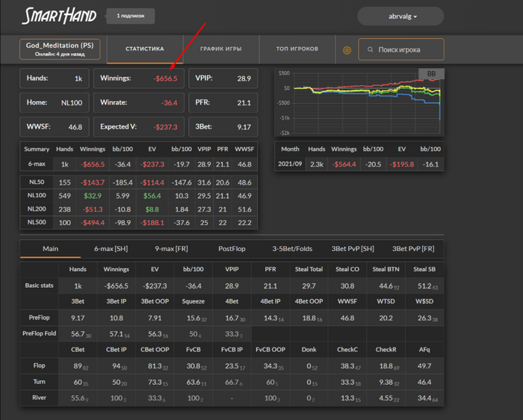Click the Winnings -$656.5 stat box
Image resolution: width=523 pixels, height=420 pixels.
pyautogui.click(x=139, y=78)
